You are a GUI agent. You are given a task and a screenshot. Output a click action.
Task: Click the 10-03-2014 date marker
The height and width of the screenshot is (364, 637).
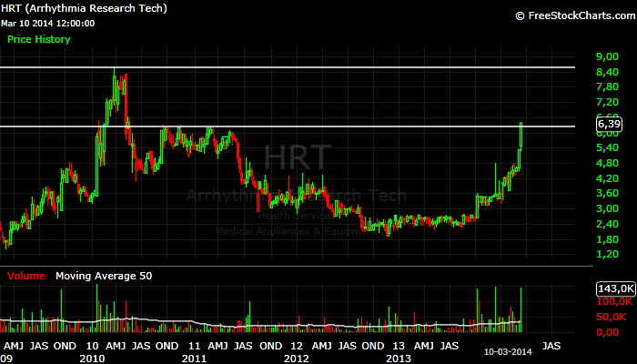coord(508,352)
